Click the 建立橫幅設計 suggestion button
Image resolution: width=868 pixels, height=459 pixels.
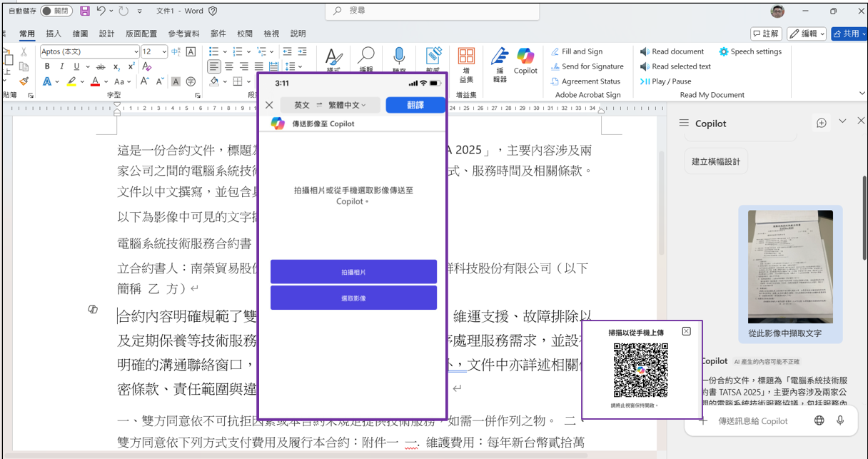pyautogui.click(x=716, y=161)
